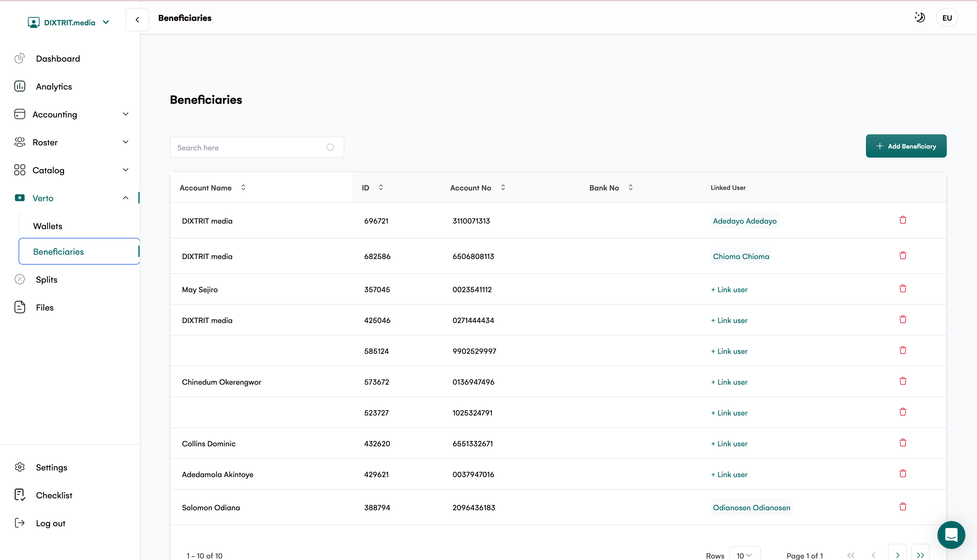Navigate to Splits

(47, 280)
